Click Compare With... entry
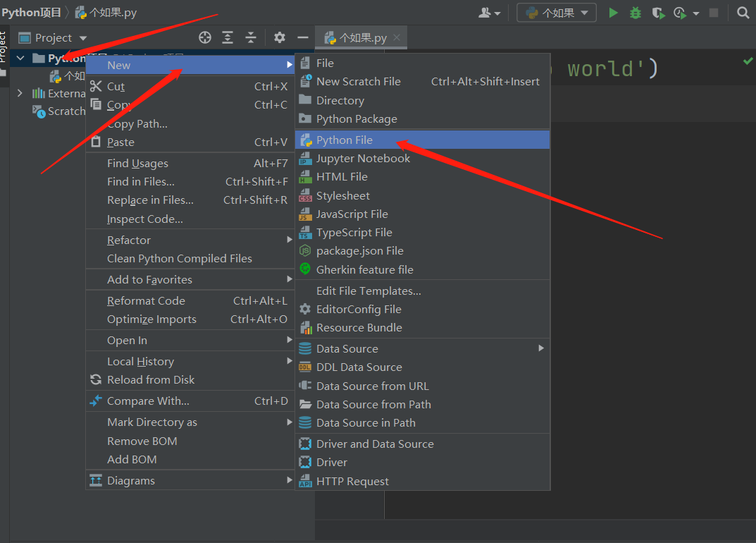The image size is (756, 543). [190, 401]
